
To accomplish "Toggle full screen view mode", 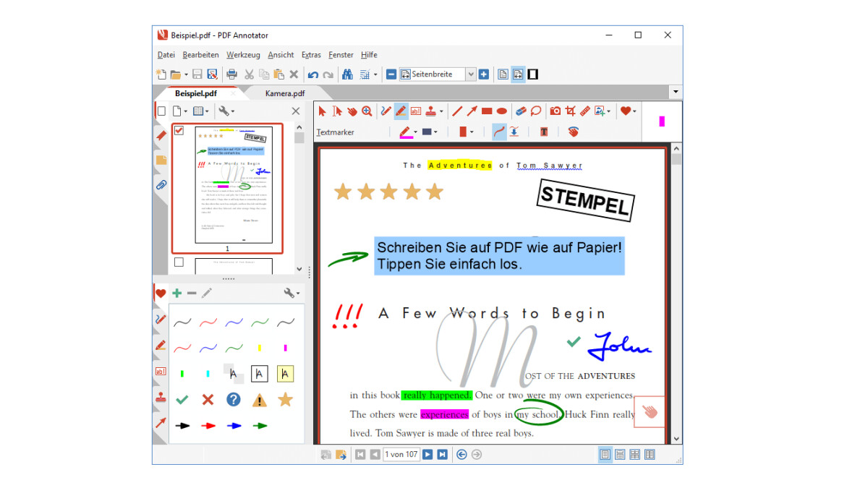I will tap(533, 74).
